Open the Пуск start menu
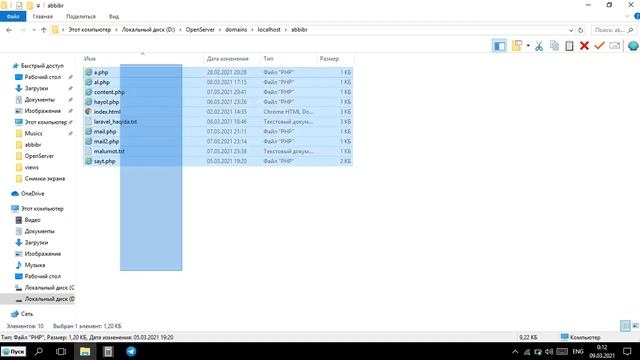 click(13, 351)
